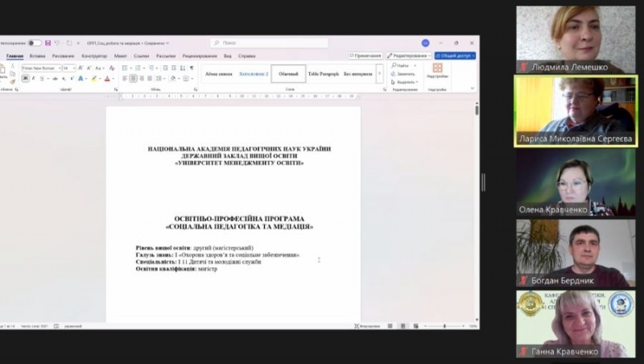Click the Save icon in title bar
The image size is (644, 364).
[x=47, y=43]
